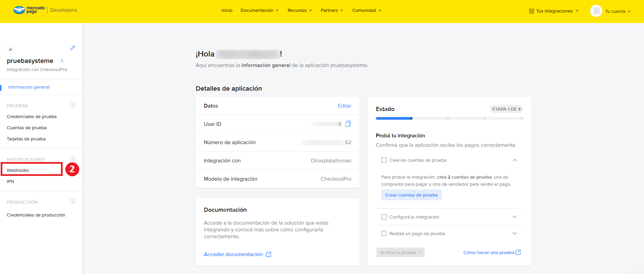Click the Ya hice la prueba button

pos(401,252)
